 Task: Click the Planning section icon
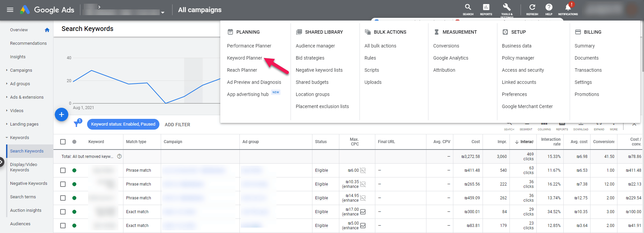tap(230, 32)
